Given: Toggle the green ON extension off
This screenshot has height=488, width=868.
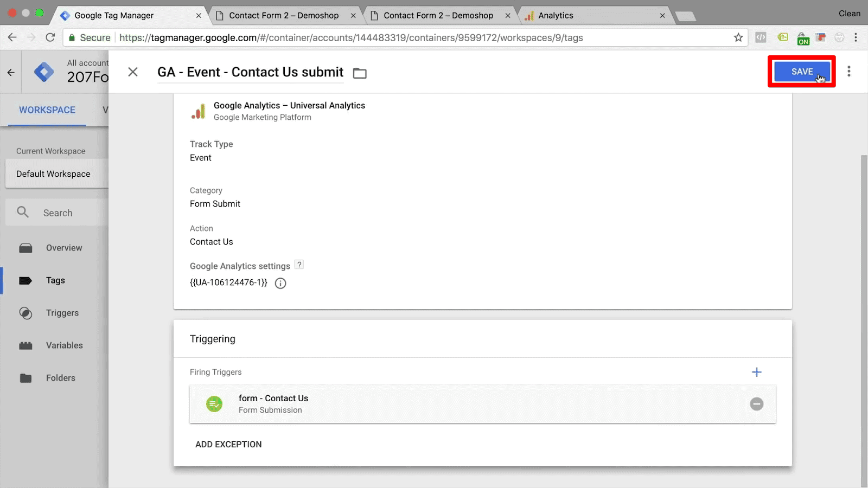Looking at the screenshot, I should (803, 37).
